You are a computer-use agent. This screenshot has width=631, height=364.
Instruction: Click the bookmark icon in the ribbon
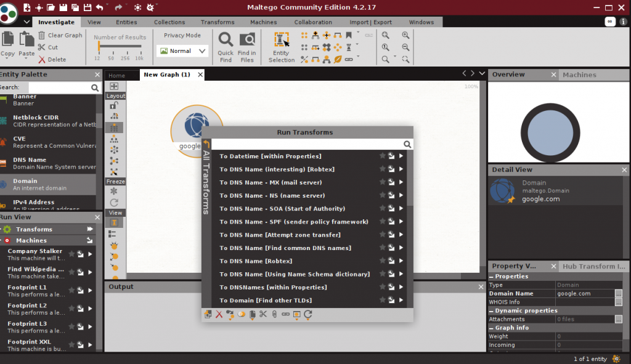[349, 35]
